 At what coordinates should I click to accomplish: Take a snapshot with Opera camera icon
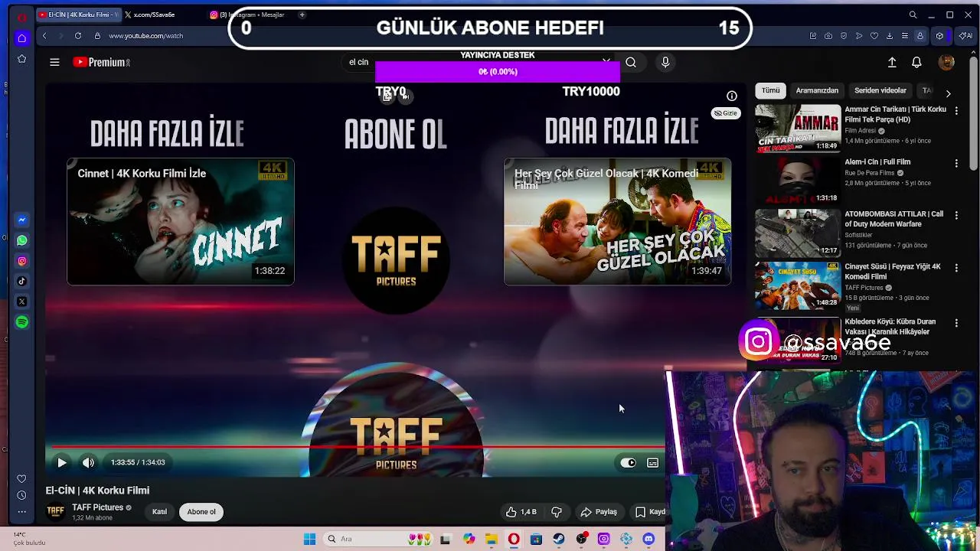coord(828,36)
